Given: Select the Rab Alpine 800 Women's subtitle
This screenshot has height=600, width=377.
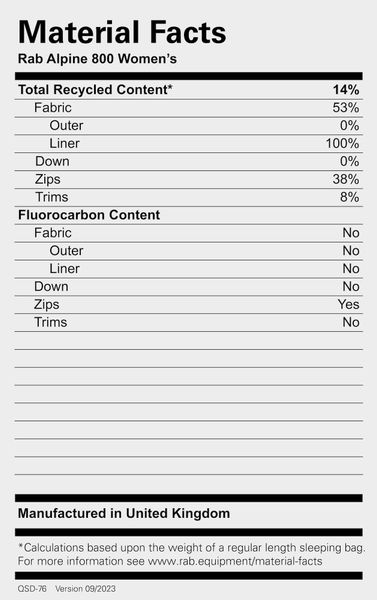Looking at the screenshot, I should pyautogui.click(x=97, y=59).
